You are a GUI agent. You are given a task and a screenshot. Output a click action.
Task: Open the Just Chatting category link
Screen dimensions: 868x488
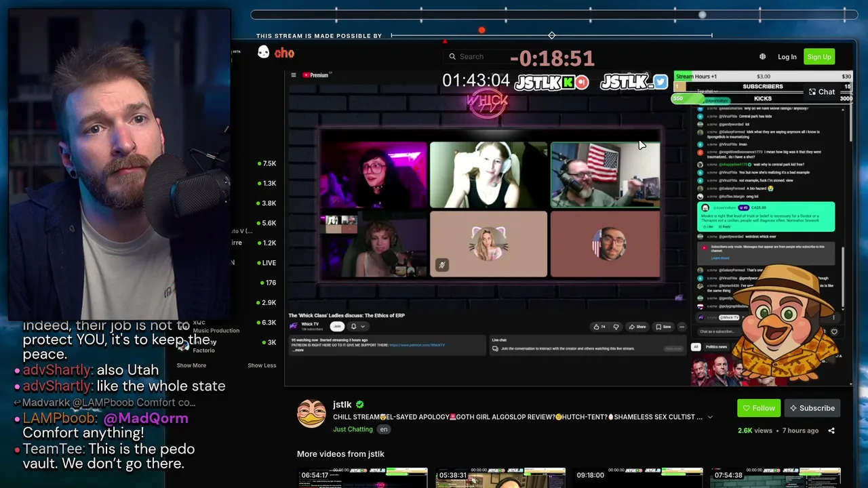point(353,429)
